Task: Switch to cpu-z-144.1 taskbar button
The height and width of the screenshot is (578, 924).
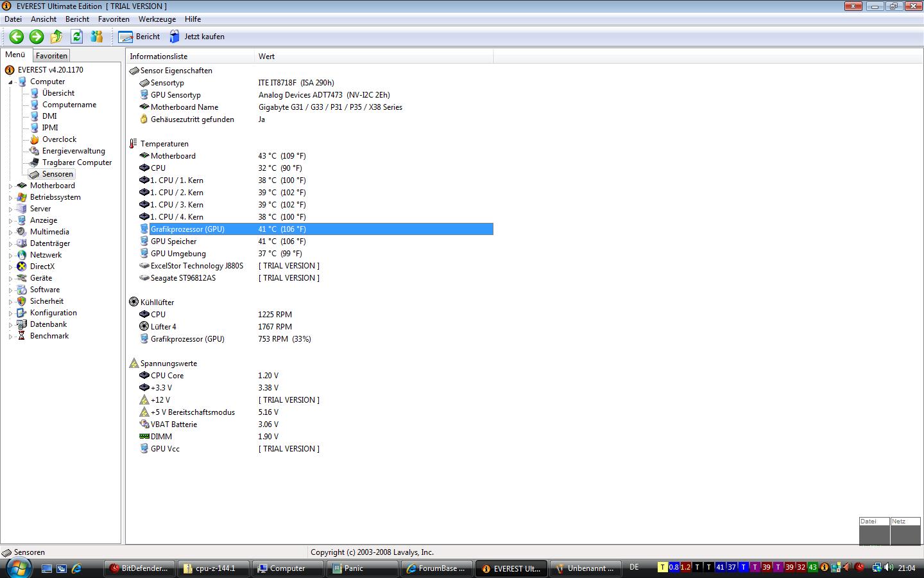Action: tap(214, 568)
